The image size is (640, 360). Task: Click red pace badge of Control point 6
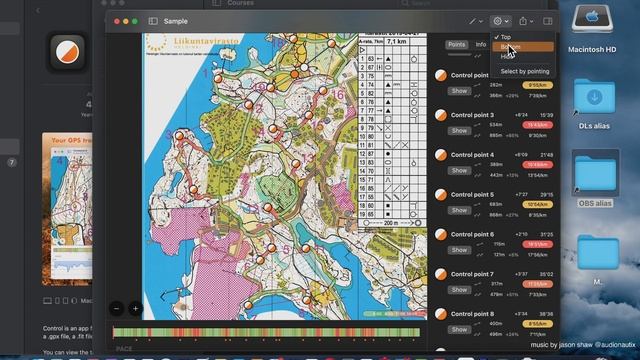pos(538,244)
